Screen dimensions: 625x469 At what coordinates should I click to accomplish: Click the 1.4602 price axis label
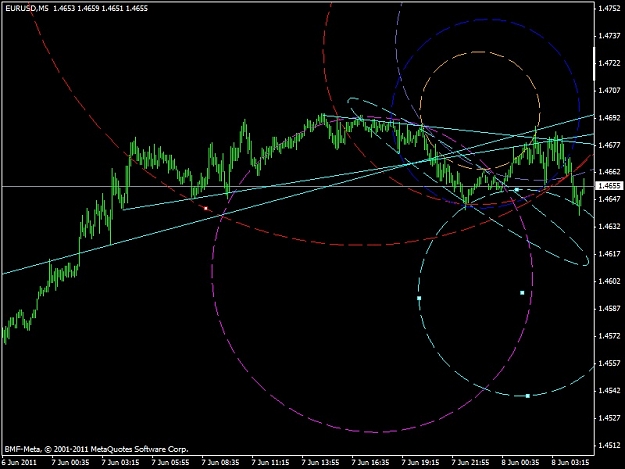click(609, 281)
